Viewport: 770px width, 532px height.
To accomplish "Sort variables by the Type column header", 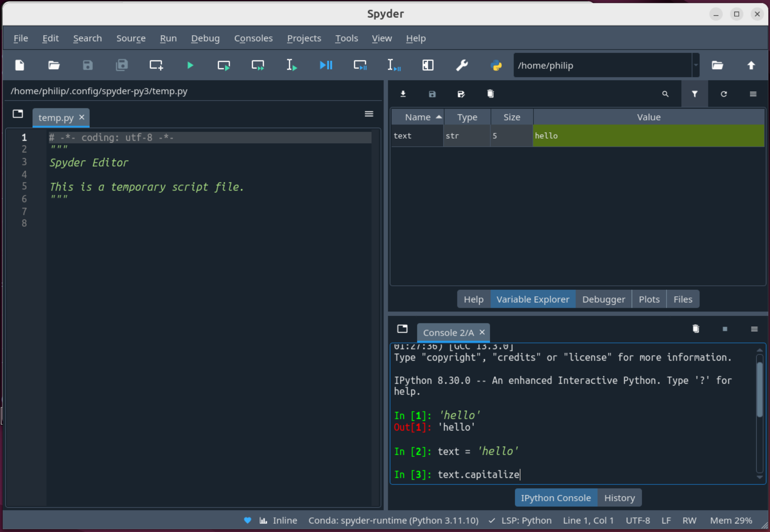I will (467, 117).
